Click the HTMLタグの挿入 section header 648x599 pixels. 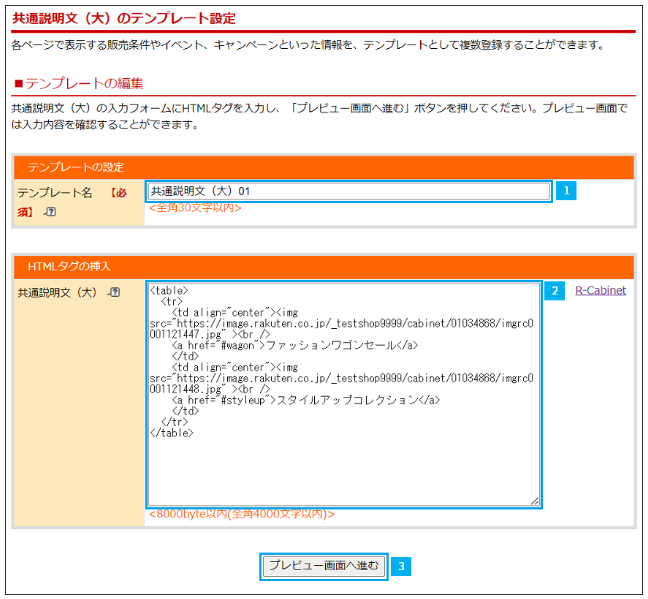coord(69,266)
